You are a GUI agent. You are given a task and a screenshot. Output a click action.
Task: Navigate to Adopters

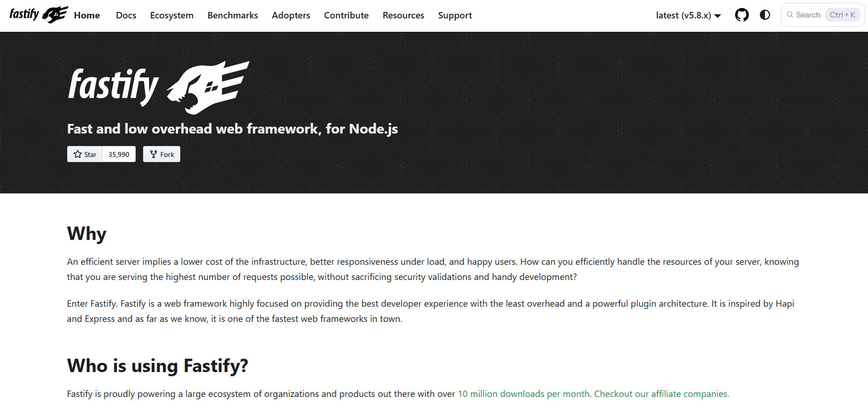[291, 15]
